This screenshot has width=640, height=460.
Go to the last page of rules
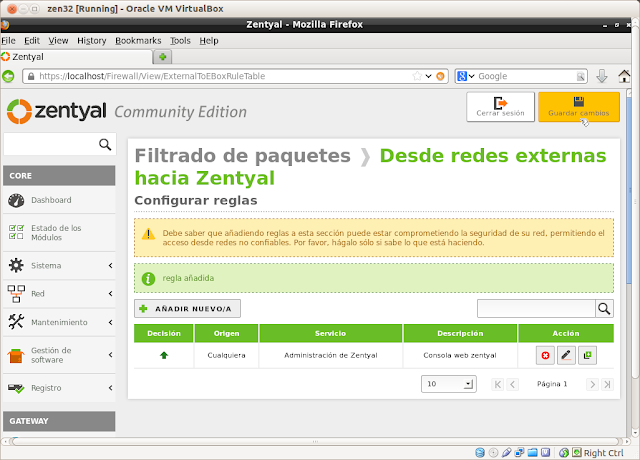pos(607,384)
